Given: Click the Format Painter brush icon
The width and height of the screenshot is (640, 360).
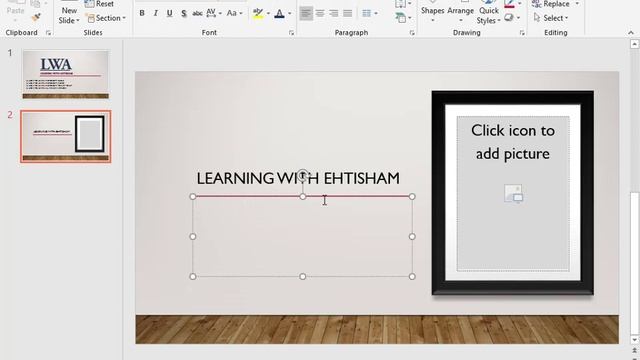Looking at the screenshot, I should coord(36,17).
